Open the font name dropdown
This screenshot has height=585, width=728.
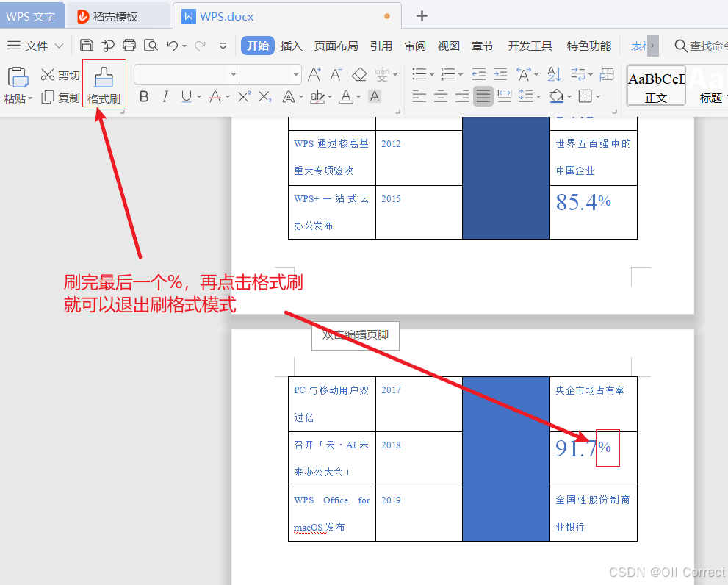tap(234, 74)
